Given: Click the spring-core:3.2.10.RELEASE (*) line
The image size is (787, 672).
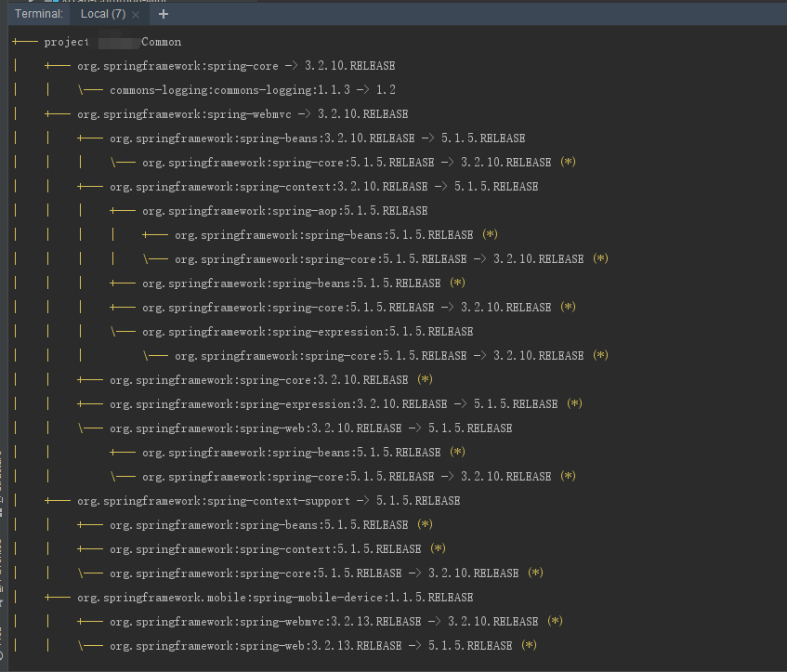Looking at the screenshot, I should point(258,380).
